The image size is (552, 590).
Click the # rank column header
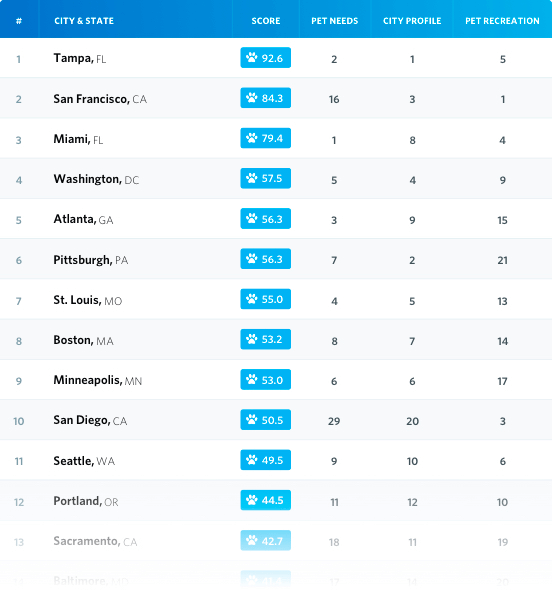pyautogui.click(x=19, y=21)
